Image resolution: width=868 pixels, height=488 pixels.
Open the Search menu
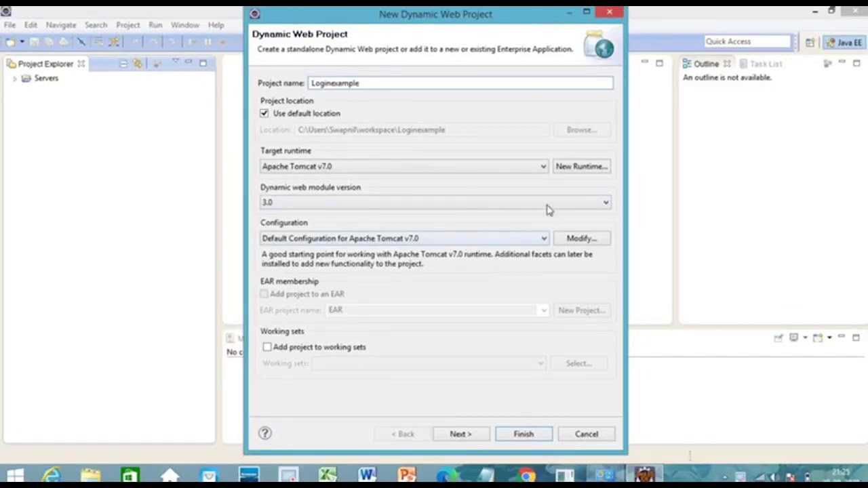coord(96,25)
